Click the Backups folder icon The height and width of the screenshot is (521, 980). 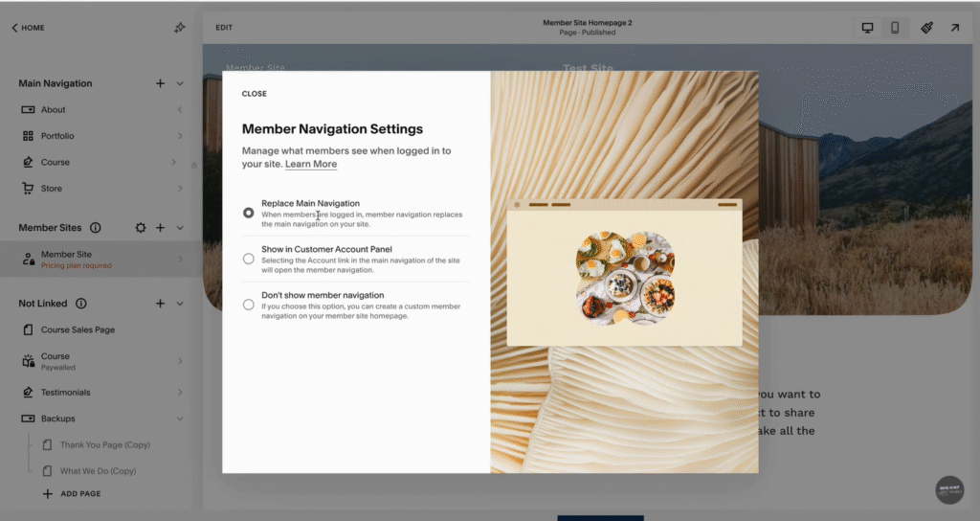pyautogui.click(x=28, y=419)
